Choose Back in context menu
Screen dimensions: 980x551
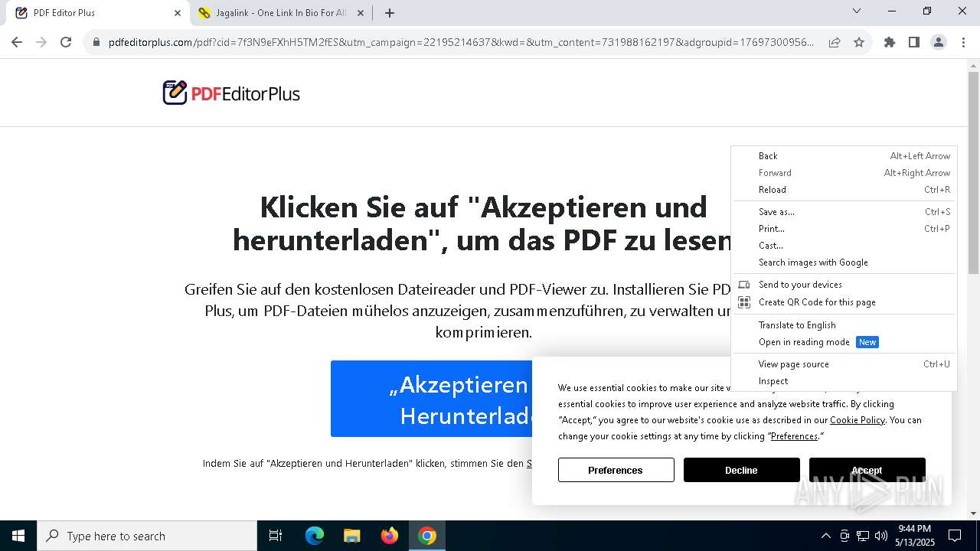coord(844,156)
